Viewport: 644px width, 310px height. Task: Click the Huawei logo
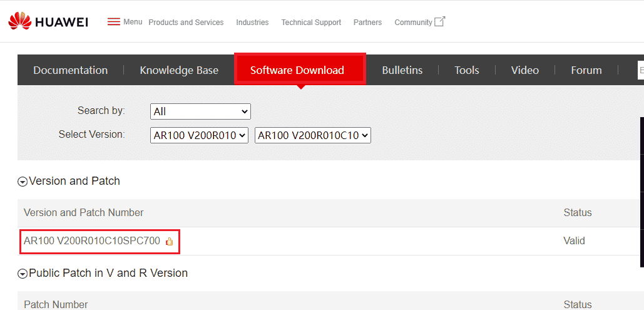pyautogui.click(x=48, y=21)
